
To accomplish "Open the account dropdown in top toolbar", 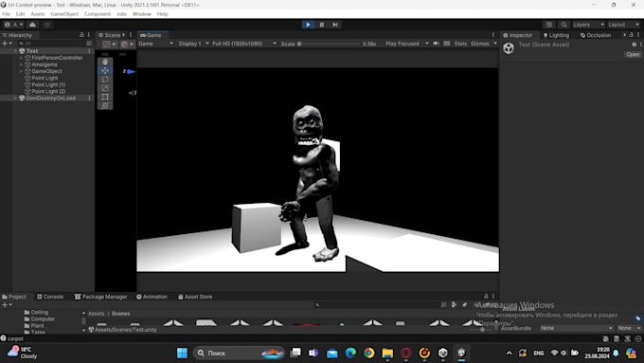I will coord(14,25).
